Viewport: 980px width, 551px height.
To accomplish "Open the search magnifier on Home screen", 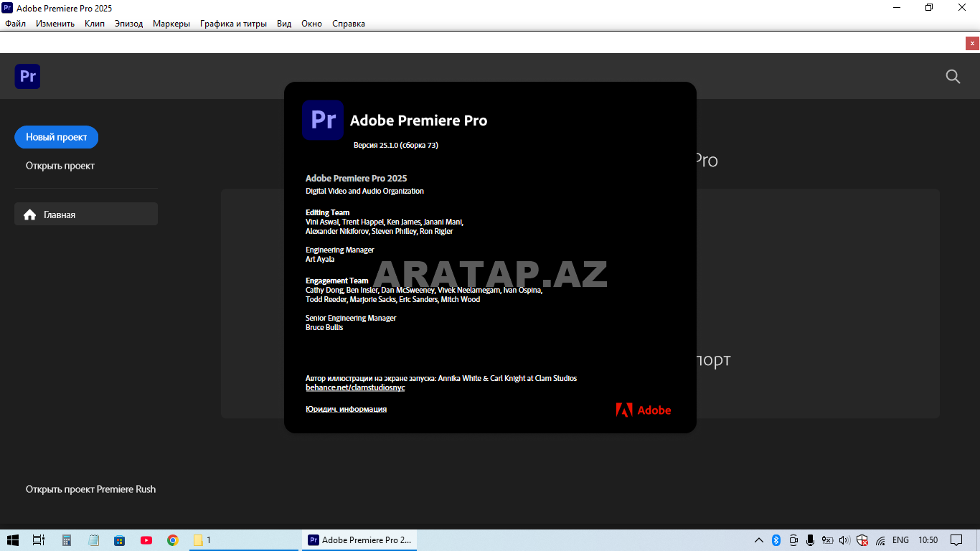I will tap(953, 76).
